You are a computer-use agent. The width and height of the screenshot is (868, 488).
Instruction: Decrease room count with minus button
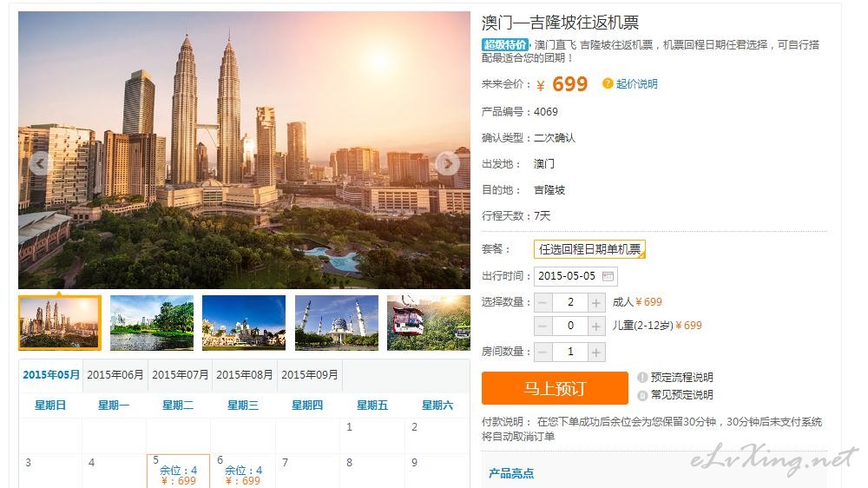tap(543, 352)
